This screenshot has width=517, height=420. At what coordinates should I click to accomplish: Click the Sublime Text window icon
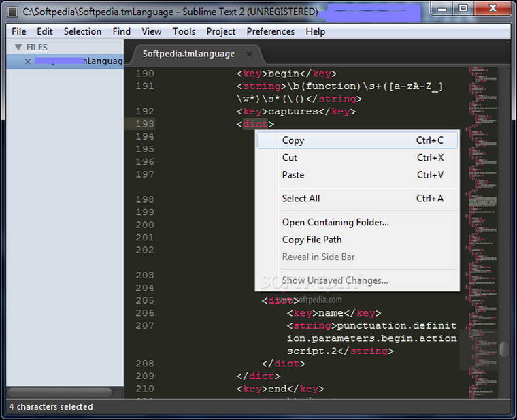point(12,12)
